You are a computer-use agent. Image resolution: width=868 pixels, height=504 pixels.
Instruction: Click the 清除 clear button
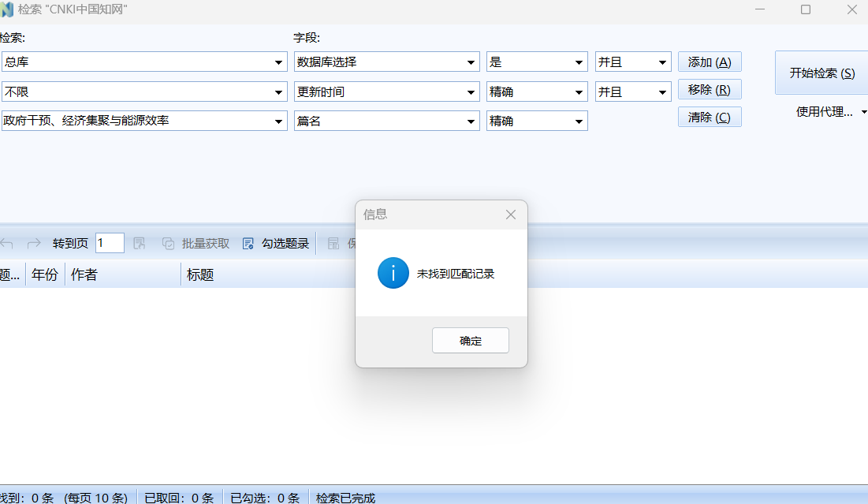(709, 117)
